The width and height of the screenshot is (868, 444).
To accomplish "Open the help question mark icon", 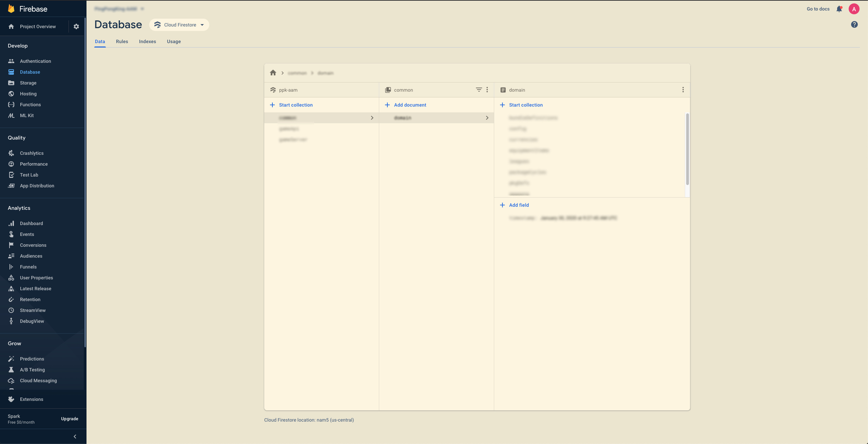I will coord(854,24).
